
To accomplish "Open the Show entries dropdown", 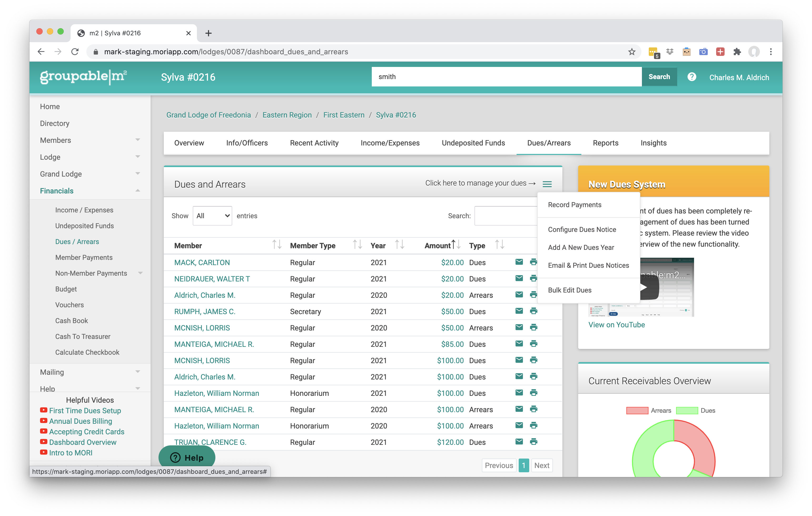I will 212,216.
